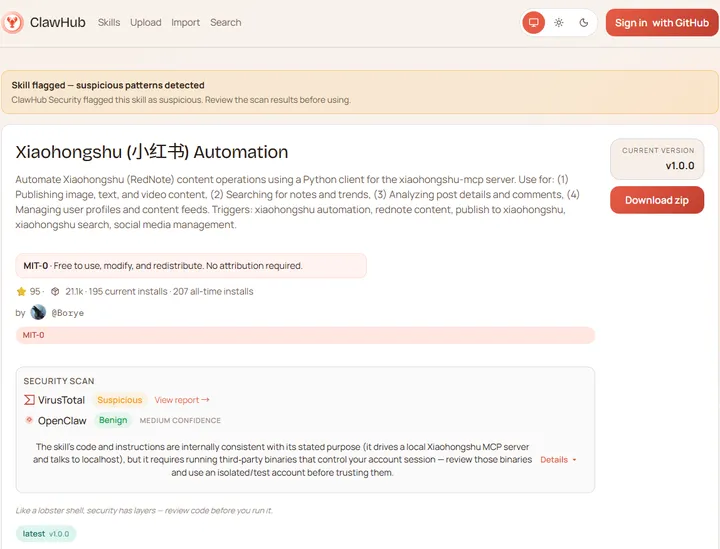Click the lobster shell security note

pyautogui.click(x=144, y=510)
